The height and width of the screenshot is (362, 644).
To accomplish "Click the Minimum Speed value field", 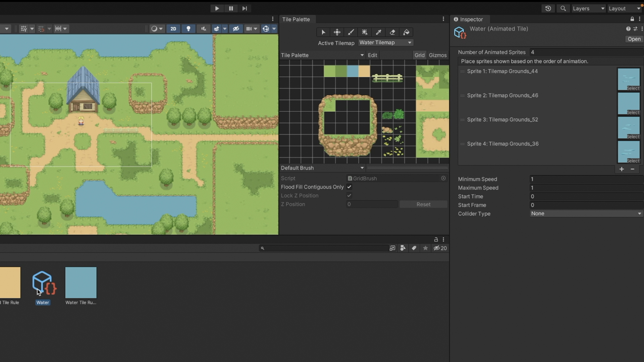I will pos(586,179).
